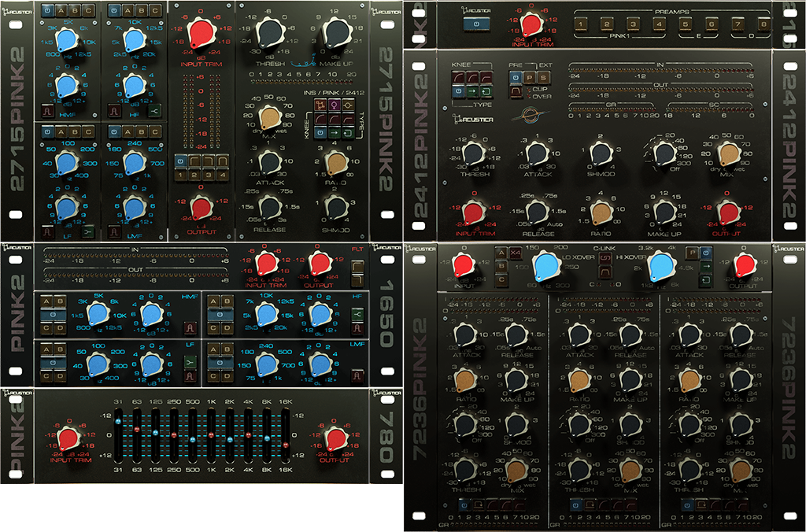806x532 pixels.
Task: Select preset D in 1650 PINK2 HF band
Action: click(x=227, y=327)
